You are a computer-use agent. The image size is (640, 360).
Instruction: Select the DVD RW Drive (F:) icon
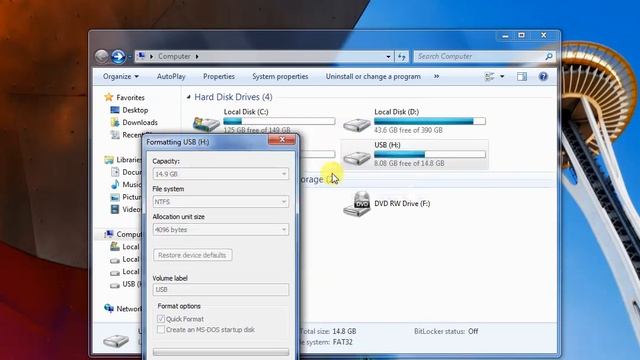357,204
